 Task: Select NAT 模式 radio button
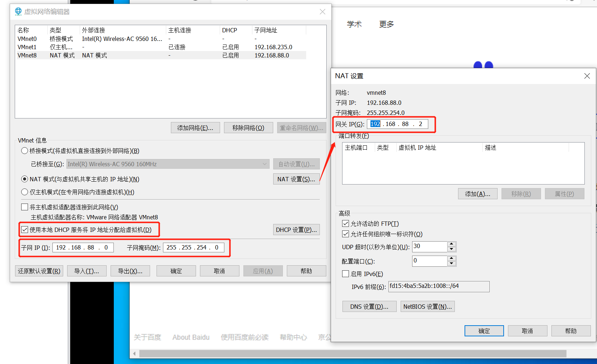coord(24,179)
